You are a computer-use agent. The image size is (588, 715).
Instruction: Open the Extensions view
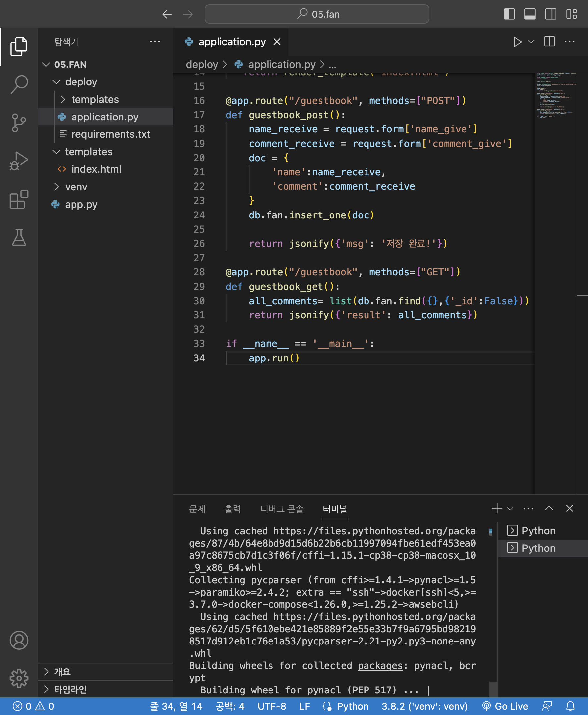click(x=19, y=199)
